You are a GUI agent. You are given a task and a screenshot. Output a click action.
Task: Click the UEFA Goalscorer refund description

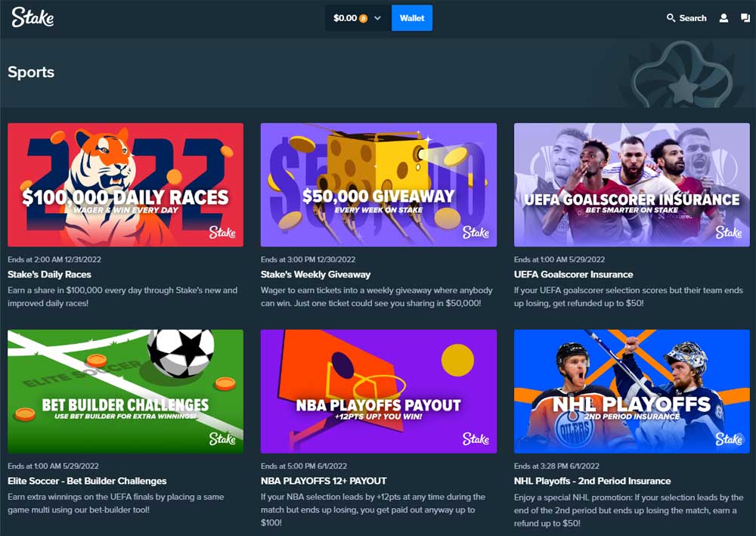628,297
